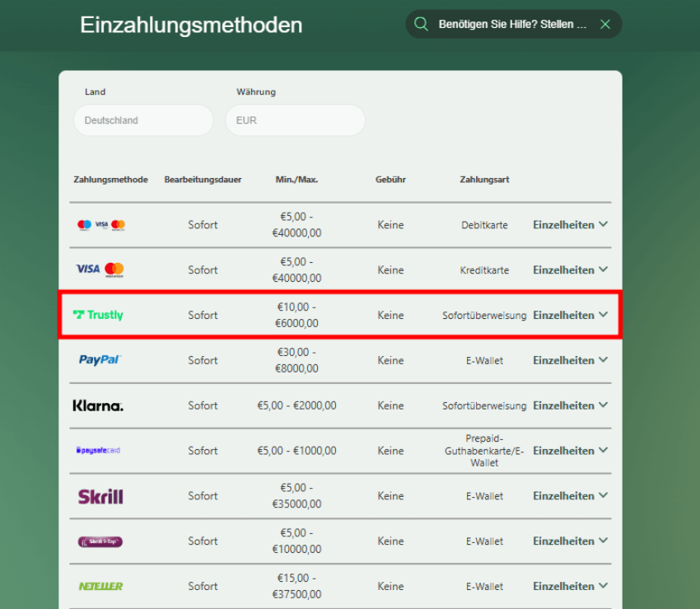The image size is (700, 609).
Task: Show Einzelheiten for NETELLER
Action: [x=570, y=586]
